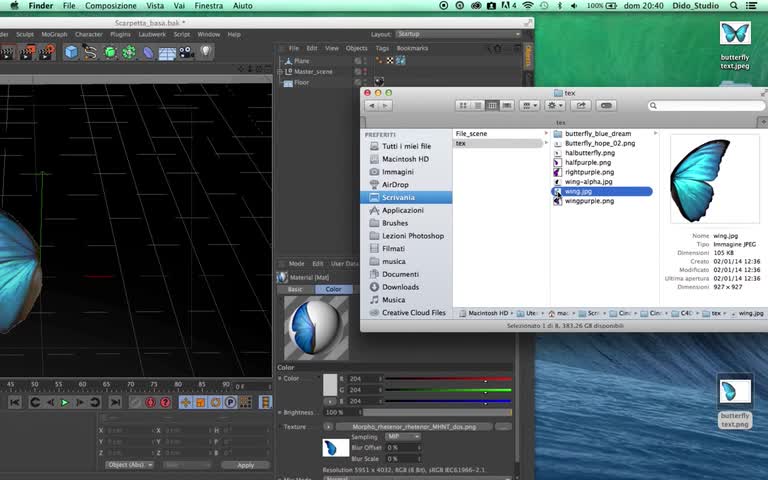Screen dimensions: 768x480
Task: Click the gray material color swatch
Action: pyautogui.click(x=330, y=385)
